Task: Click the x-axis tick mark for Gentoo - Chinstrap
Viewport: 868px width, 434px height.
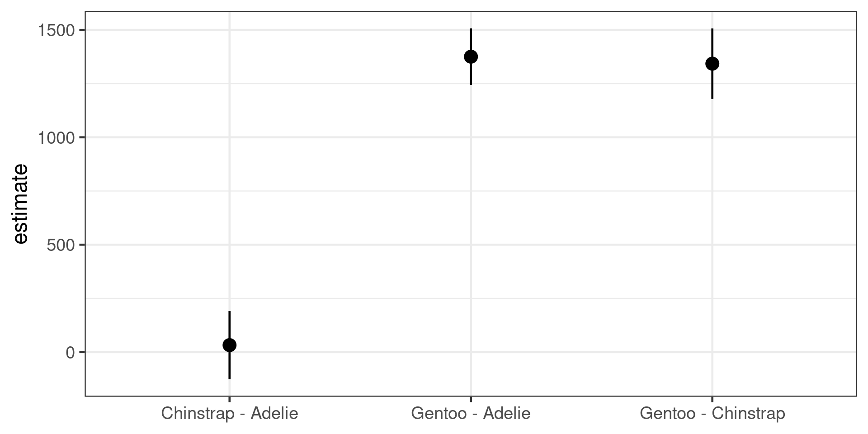Action: tap(712, 399)
